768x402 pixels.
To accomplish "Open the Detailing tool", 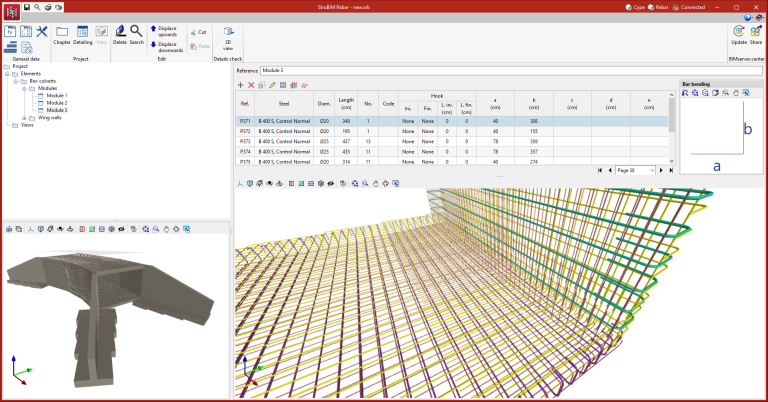I will [x=83, y=33].
